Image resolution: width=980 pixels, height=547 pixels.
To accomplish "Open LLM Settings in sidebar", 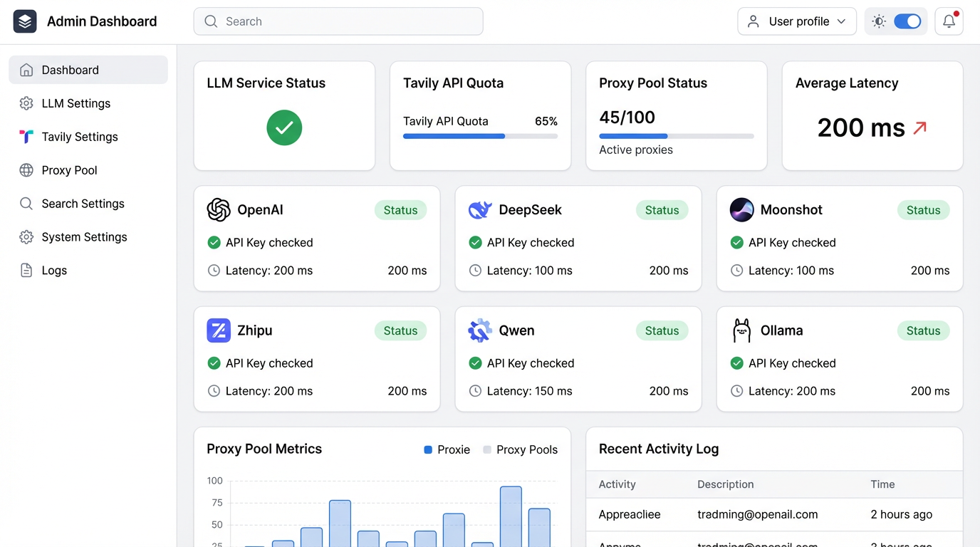I will 76,103.
